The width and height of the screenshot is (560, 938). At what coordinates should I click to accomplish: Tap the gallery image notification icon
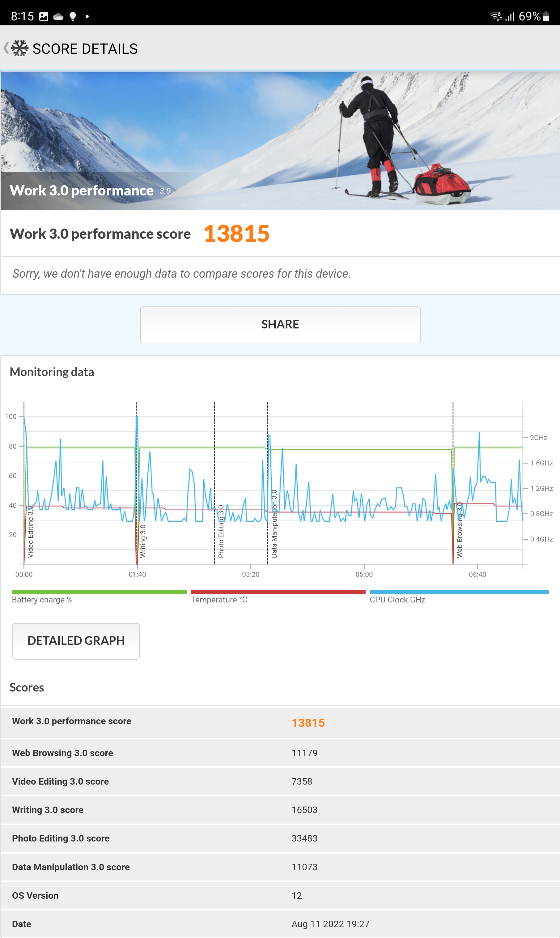pyautogui.click(x=44, y=17)
